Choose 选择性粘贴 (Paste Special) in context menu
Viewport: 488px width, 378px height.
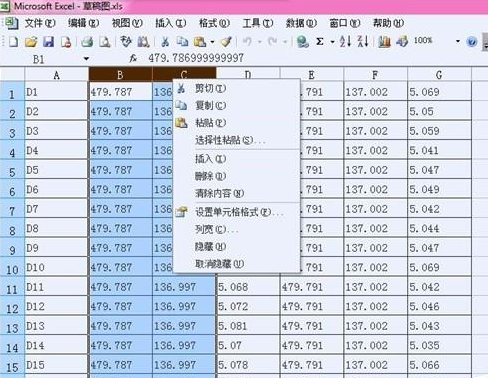tap(237, 140)
